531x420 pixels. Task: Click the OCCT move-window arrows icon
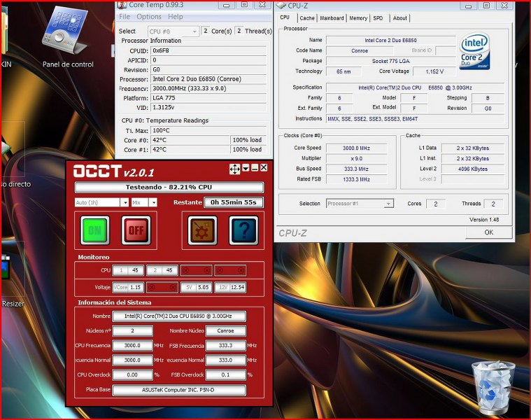(x=235, y=169)
